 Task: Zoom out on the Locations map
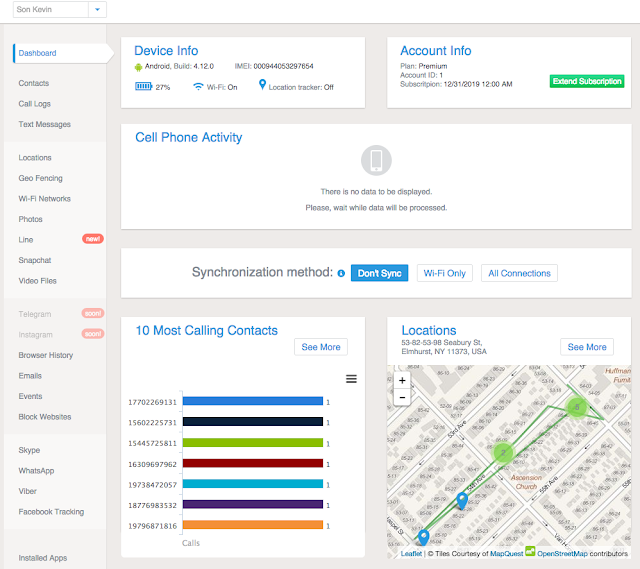[402, 397]
